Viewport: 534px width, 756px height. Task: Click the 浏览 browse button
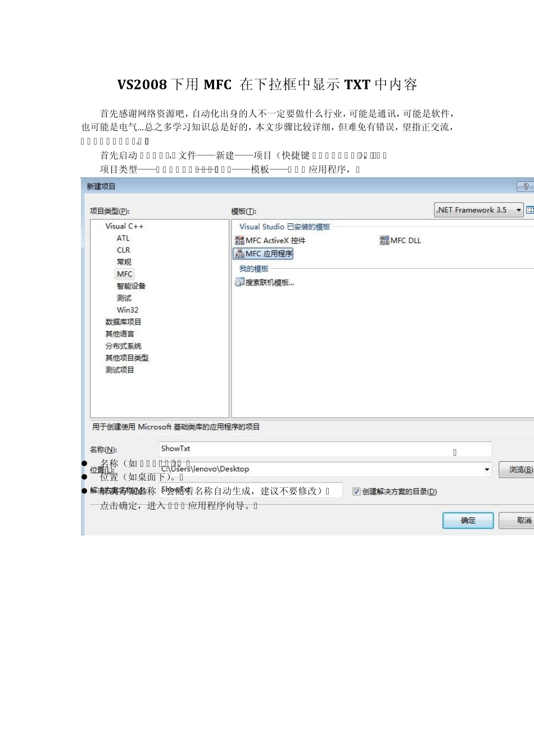(517, 469)
